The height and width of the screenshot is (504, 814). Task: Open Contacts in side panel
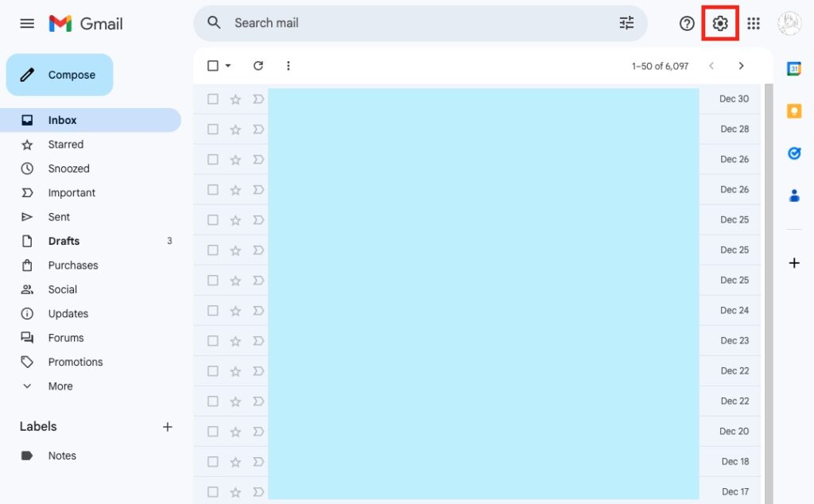[793, 195]
